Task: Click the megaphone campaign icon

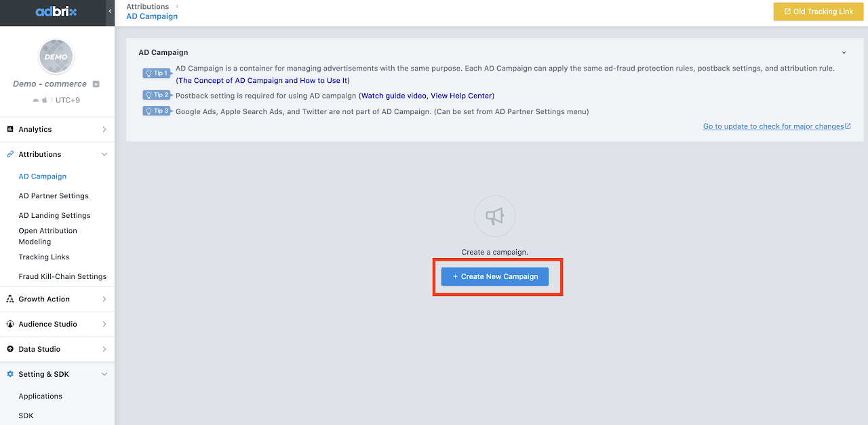Action: pyautogui.click(x=494, y=216)
